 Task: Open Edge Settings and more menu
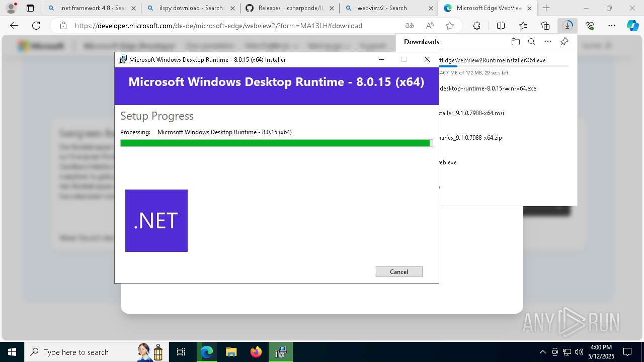pyautogui.click(x=612, y=26)
